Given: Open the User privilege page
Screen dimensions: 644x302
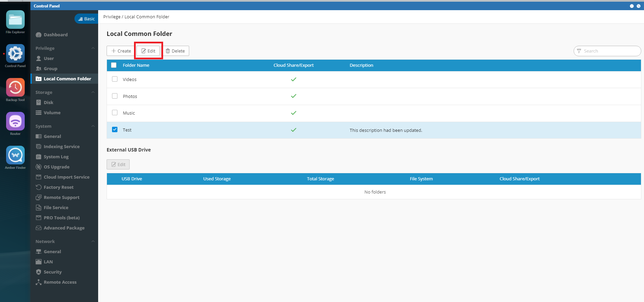Looking at the screenshot, I should click(x=49, y=58).
